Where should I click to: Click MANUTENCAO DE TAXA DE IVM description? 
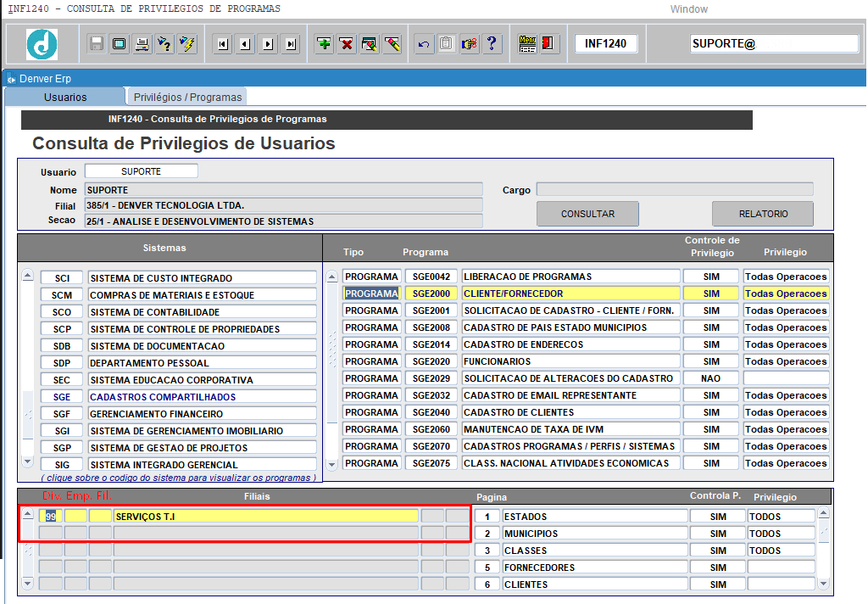coord(570,429)
